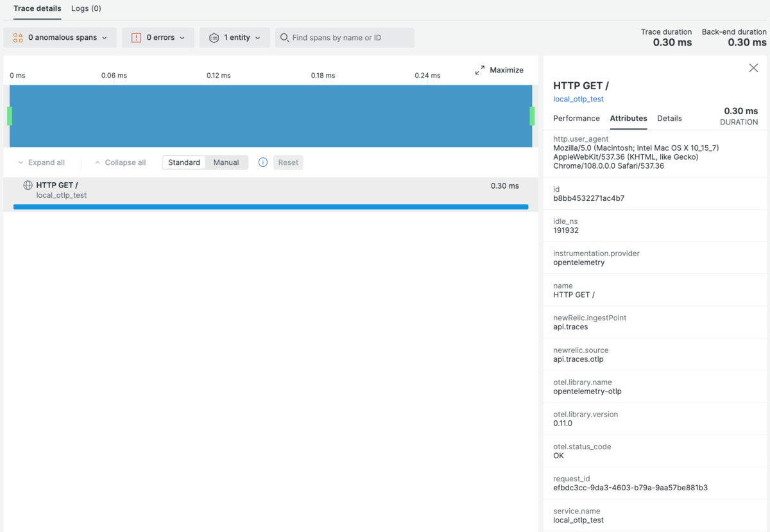Open the 1 entity dropdown
The height and width of the screenshot is (532, 770).
[235, 37]
